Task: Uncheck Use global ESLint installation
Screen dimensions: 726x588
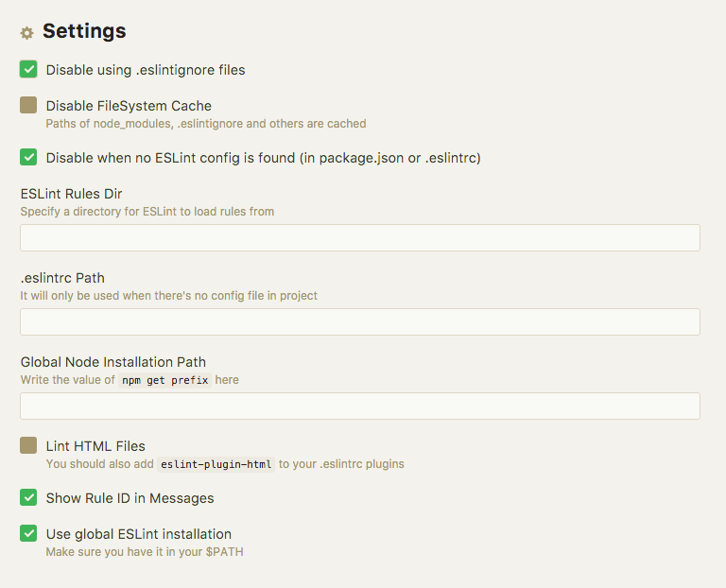Action: [28, 533]
